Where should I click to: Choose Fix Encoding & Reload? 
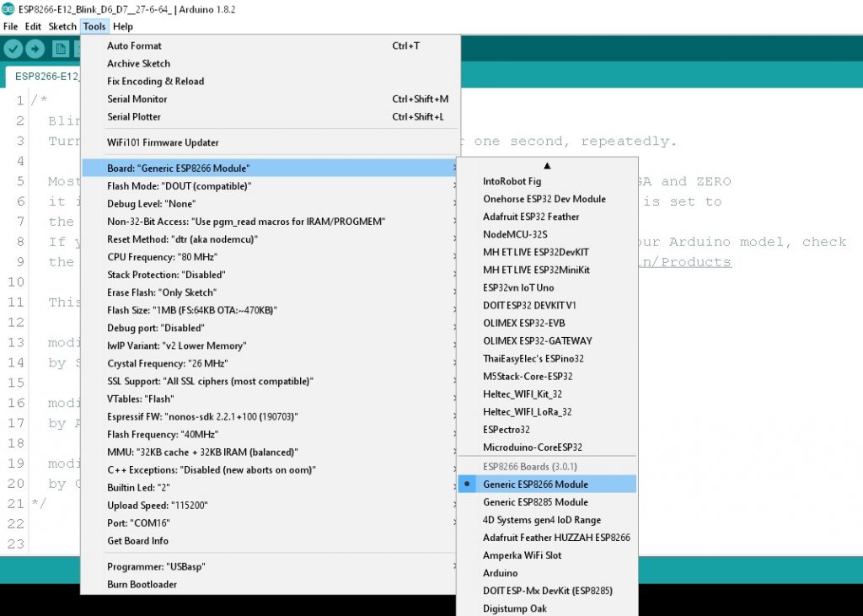(x=270, y=81)
